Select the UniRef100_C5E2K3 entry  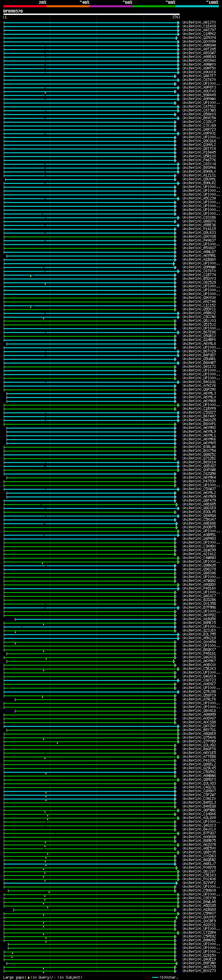tap(199, 669)
